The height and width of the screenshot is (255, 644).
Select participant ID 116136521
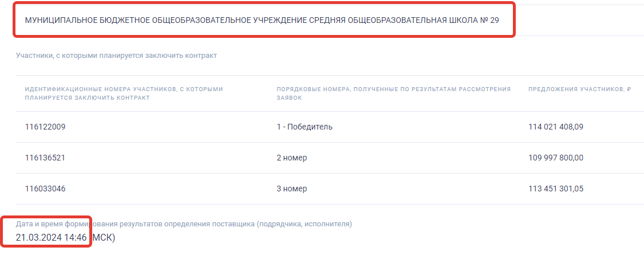[x=45, y=158]
